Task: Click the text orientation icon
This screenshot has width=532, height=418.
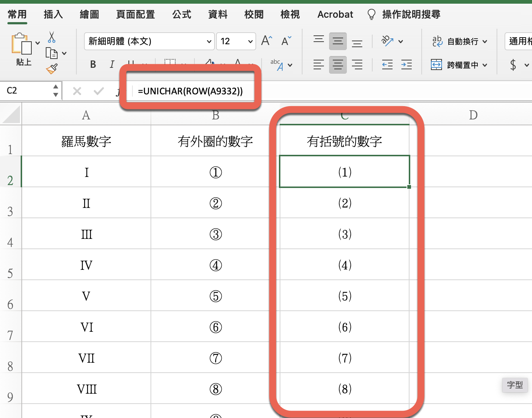Action: pyautogui.click(x=387, y=41)
